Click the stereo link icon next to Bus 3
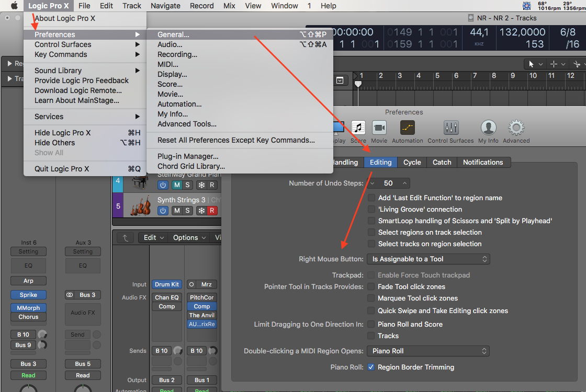Screen dimensions: 586x392 point(70,295)
